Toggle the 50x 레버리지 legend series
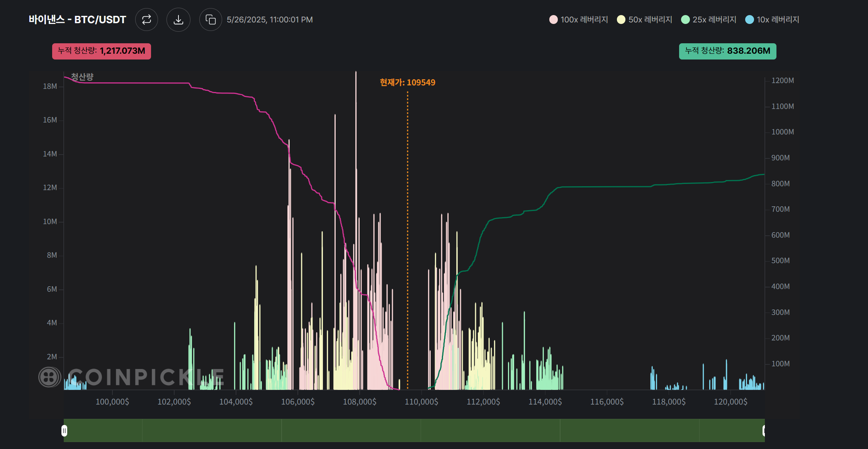 (645, 20)
